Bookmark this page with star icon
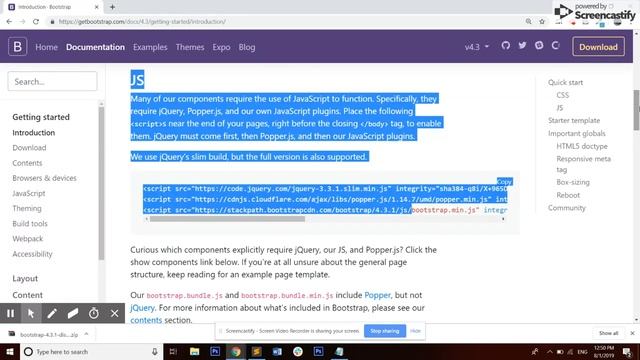 click(542, 22)
